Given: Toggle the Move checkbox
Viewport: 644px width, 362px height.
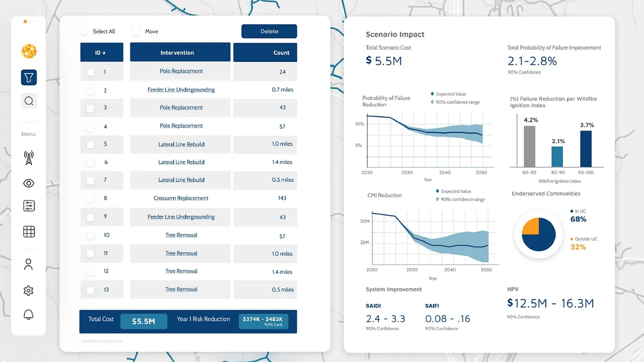Looking at the screenshot, I should [x=136, y=31].
